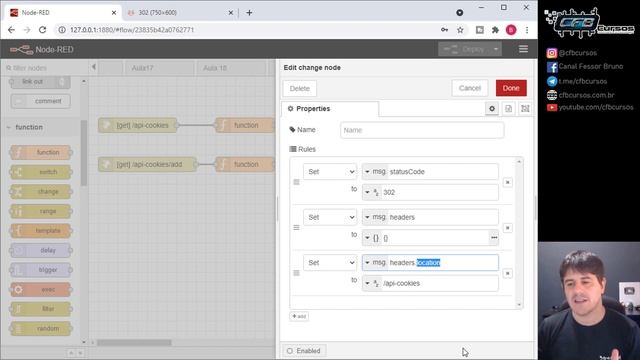Select the delay node in palette

click(x=41, y=250)
